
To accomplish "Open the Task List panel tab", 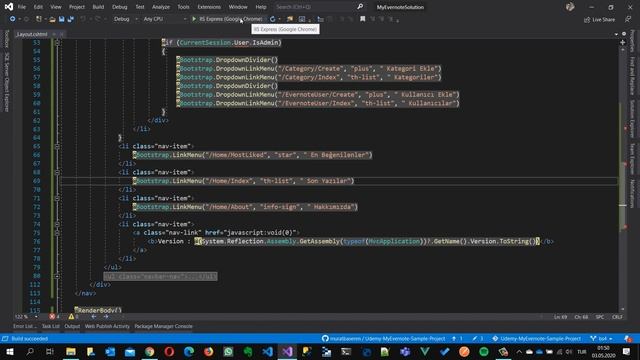I will 51,327.
